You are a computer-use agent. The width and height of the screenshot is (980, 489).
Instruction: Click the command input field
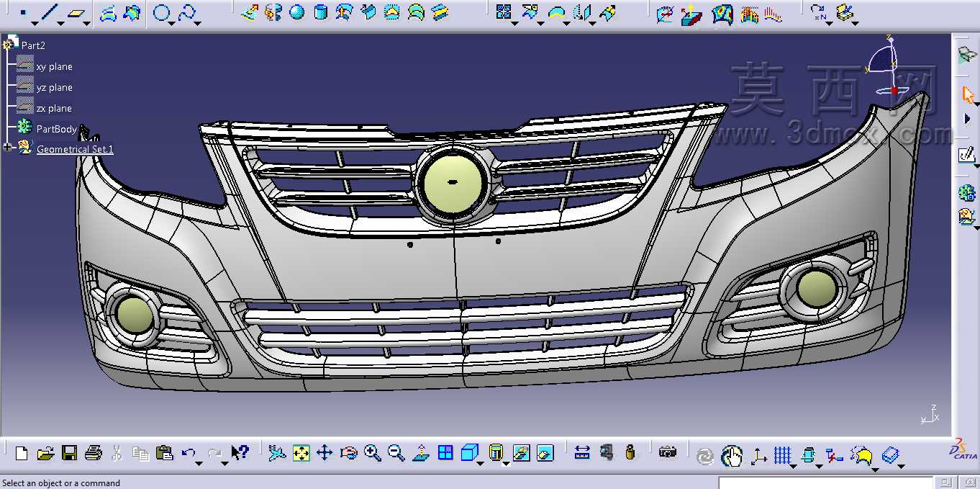click(x=827, y=483)
